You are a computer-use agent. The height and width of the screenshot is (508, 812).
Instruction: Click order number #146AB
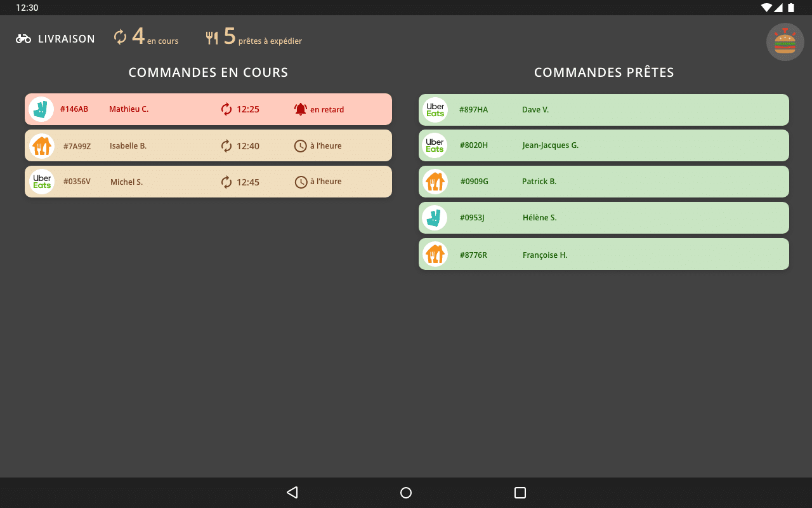click(x=74, y=109)
